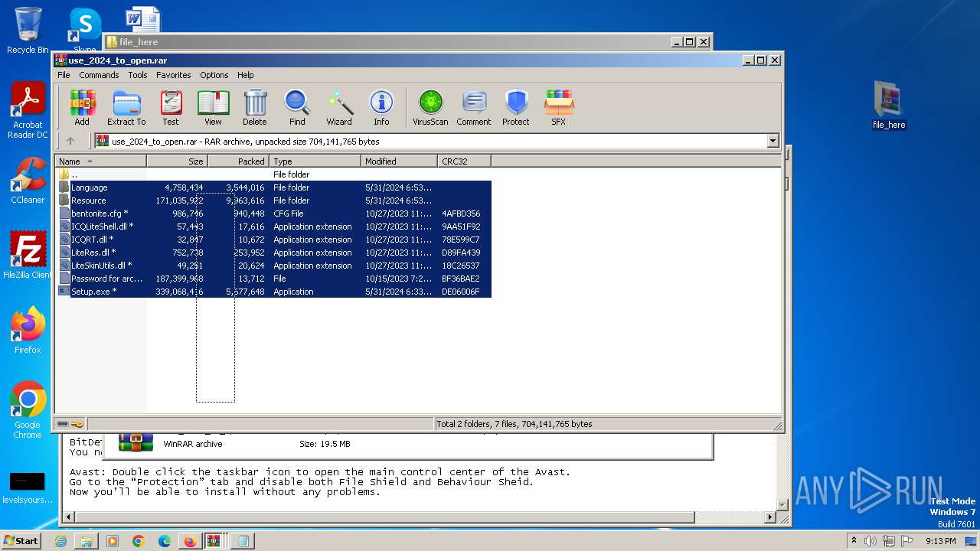Sort by the Modified column header

point(399,161)
